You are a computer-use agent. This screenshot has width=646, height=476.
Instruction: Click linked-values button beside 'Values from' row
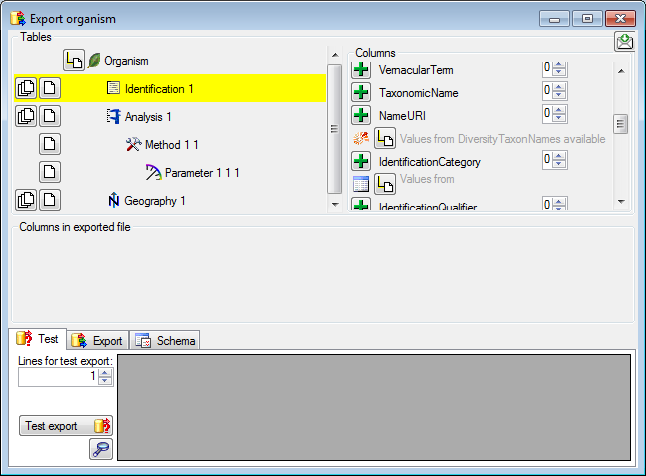[385, 184]
